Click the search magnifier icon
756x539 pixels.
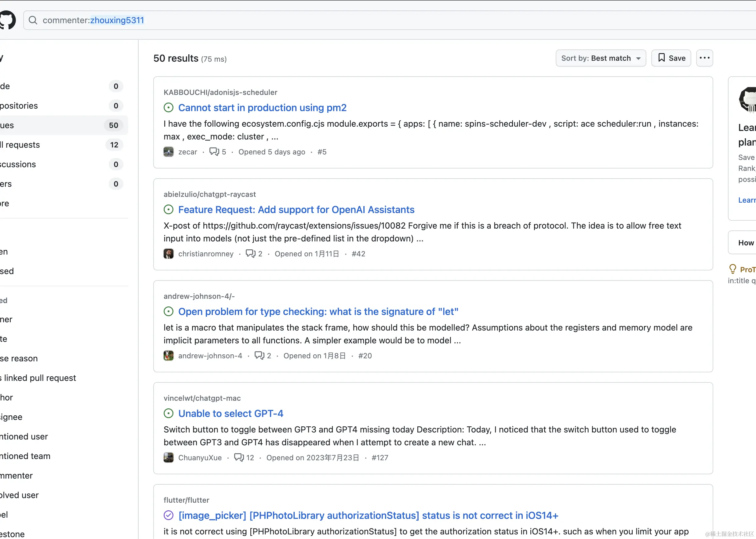[33, 20]
